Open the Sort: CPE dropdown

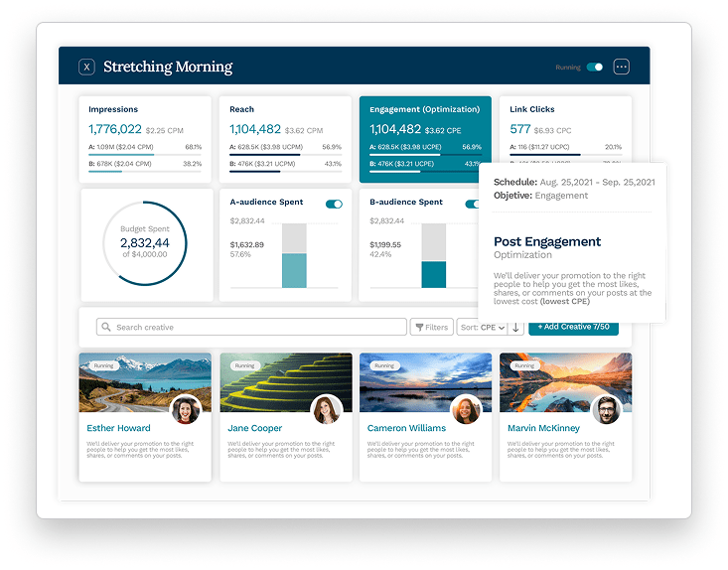[481, 327]
